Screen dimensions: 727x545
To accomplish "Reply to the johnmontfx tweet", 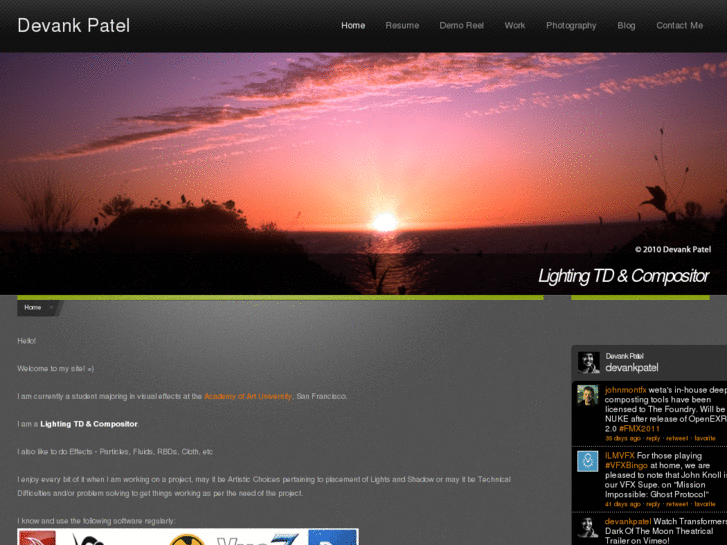I will point(653,438).
